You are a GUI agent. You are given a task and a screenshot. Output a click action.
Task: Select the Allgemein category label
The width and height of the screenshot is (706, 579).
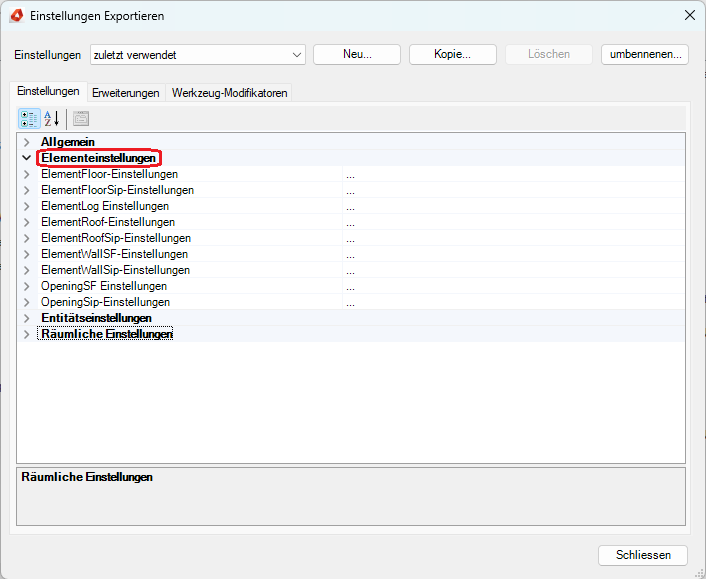68,142
